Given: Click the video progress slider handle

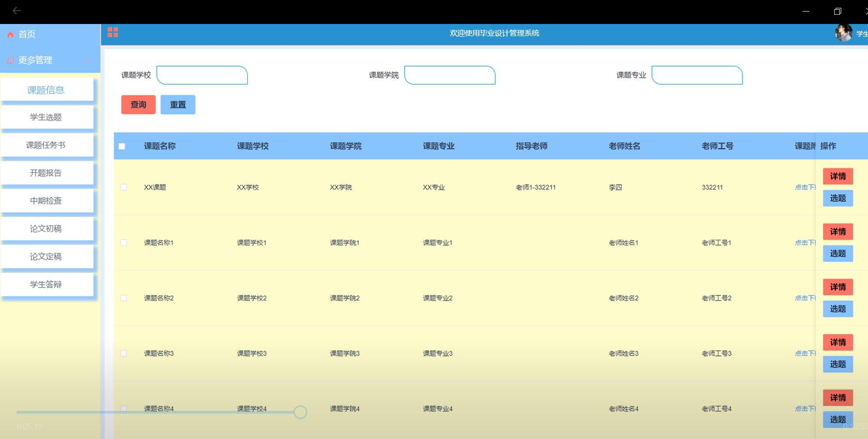Looking at the screenshot, I should click(300, 412).
